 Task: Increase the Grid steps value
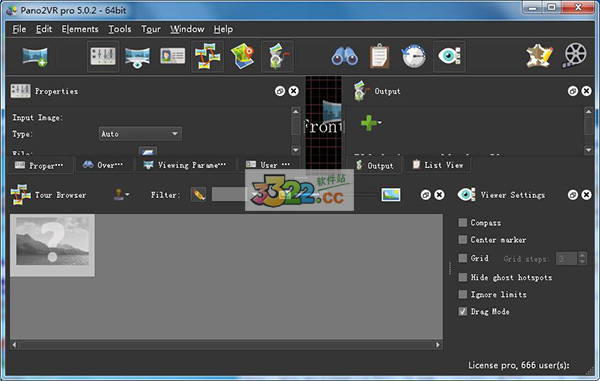click(x=582, y=255)
